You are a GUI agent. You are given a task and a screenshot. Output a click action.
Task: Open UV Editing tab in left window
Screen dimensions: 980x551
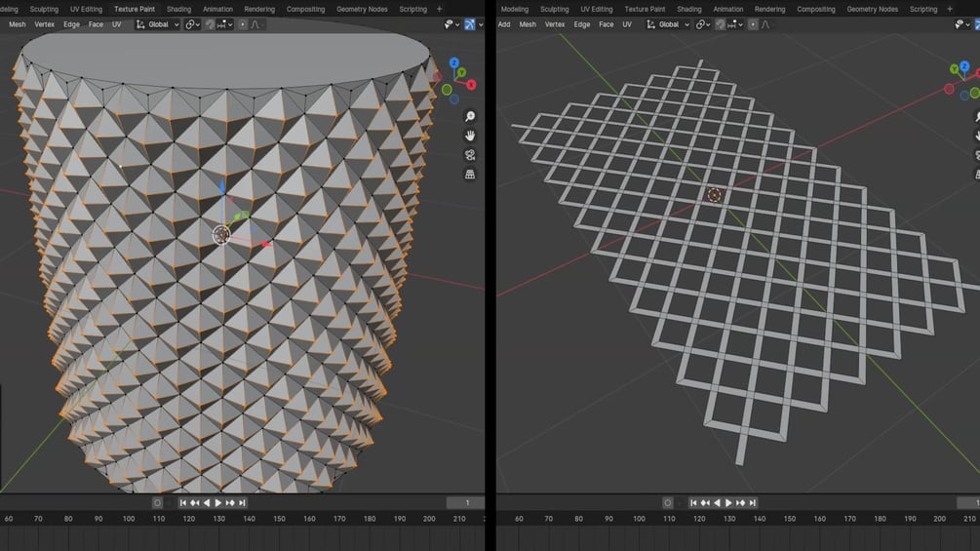coord(86,9)
